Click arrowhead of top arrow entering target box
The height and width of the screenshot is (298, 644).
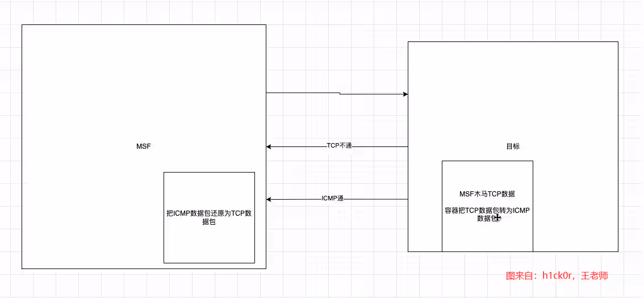pos(405,94)
